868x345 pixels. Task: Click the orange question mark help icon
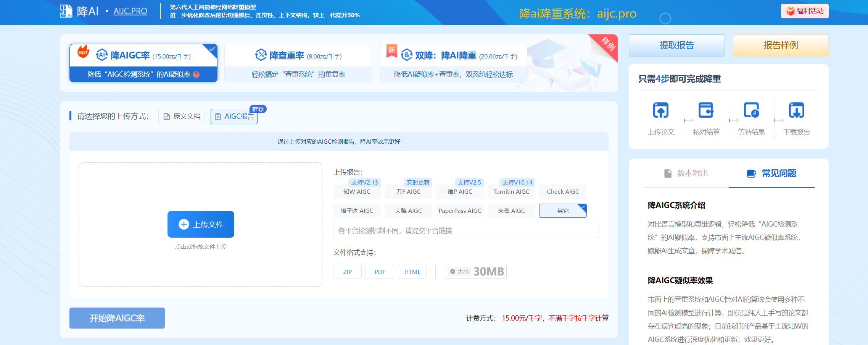tap(196, 75)
